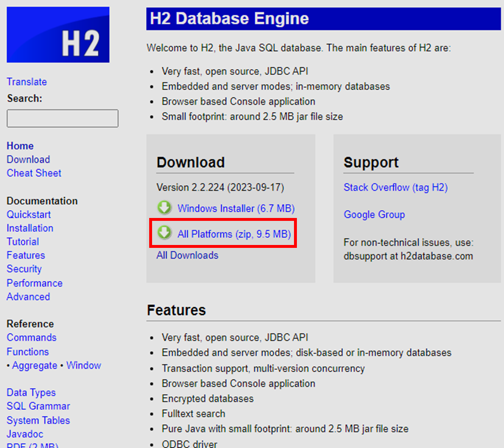The image size is (504, 448).
Task: Click the Reference sidebar heading
Action: pos(30,324)
